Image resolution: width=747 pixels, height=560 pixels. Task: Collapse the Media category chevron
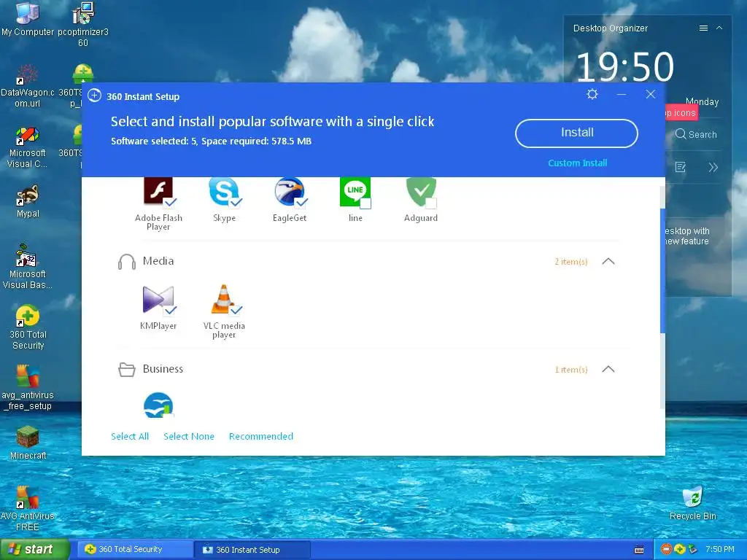608,261
